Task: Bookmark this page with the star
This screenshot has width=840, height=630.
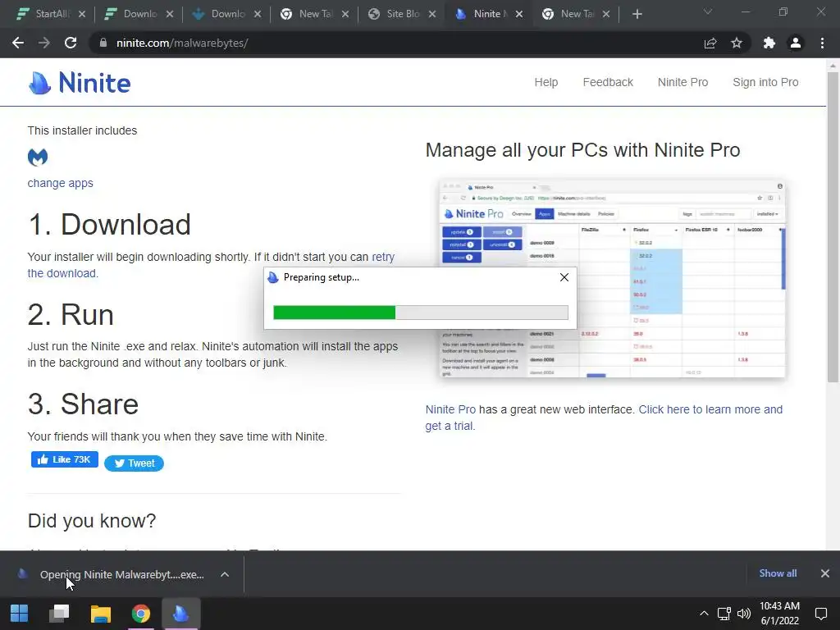Action: pos(737,43)
